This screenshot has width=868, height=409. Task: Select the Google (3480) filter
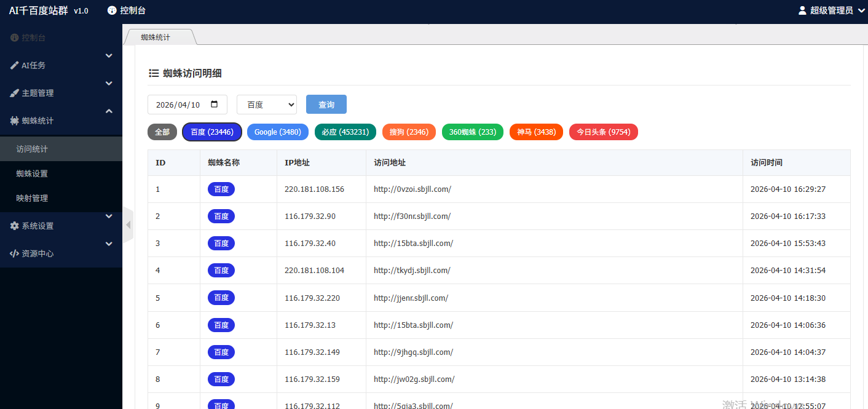[x=277, y=132]
